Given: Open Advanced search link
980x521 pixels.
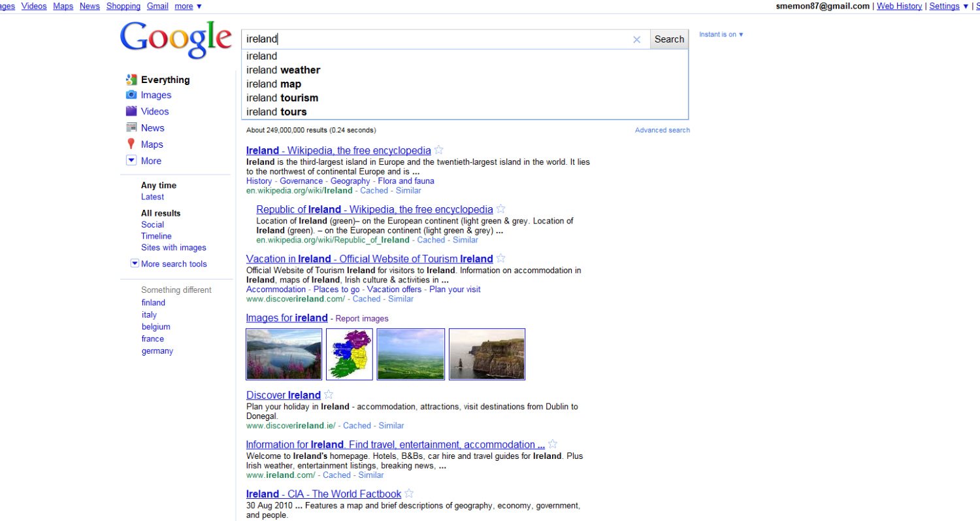Looking at the screenshot, I should (662, 130).
